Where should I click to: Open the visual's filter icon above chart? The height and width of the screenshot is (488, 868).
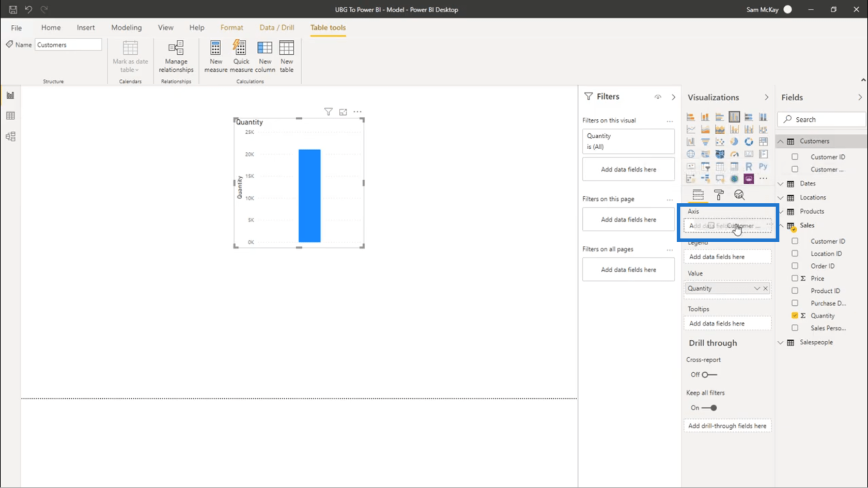click(328, 112)
